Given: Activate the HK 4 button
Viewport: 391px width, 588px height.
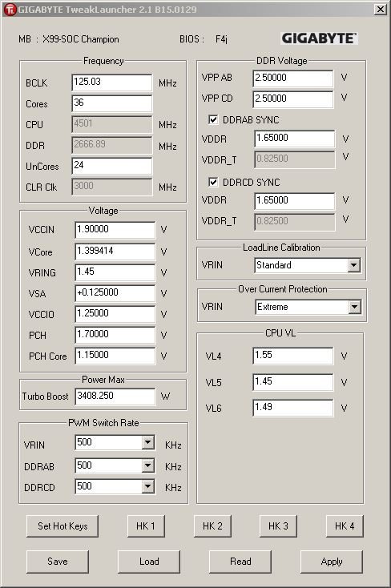Looking at the screenshot, I should point(345,526).
